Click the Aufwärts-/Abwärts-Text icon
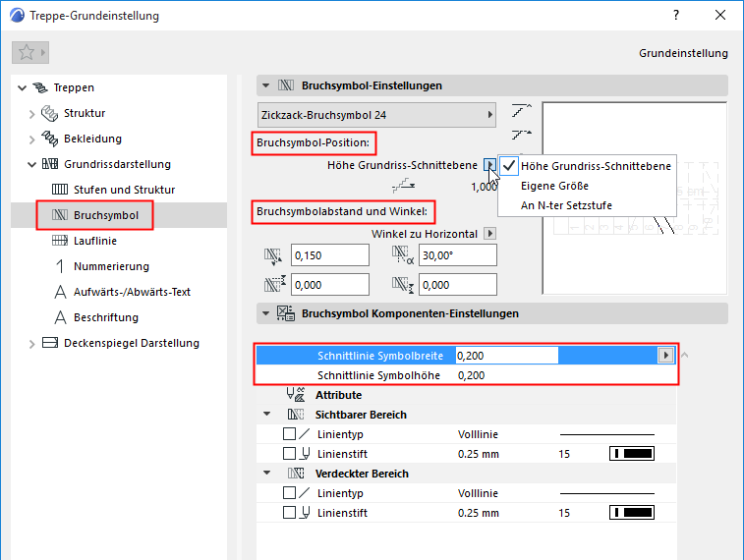 tap(60, 292)
